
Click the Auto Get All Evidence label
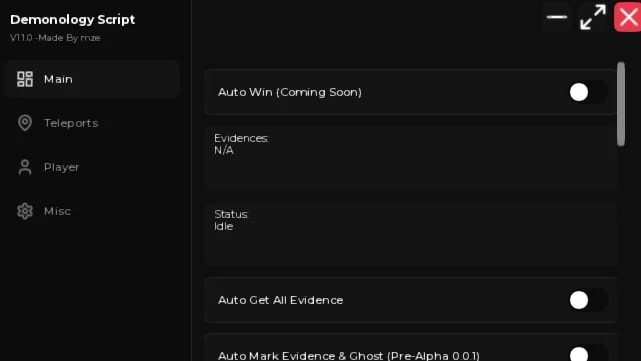[280, 300]
